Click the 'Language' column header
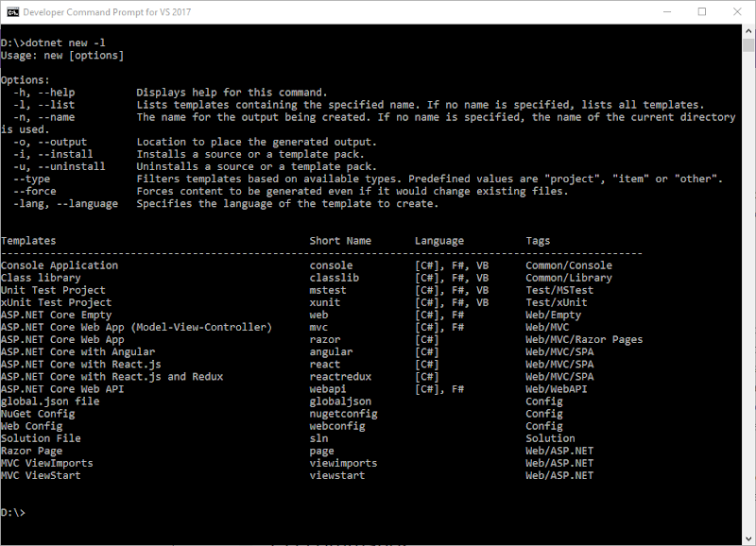756x546 pixels. tap(439, 241)
